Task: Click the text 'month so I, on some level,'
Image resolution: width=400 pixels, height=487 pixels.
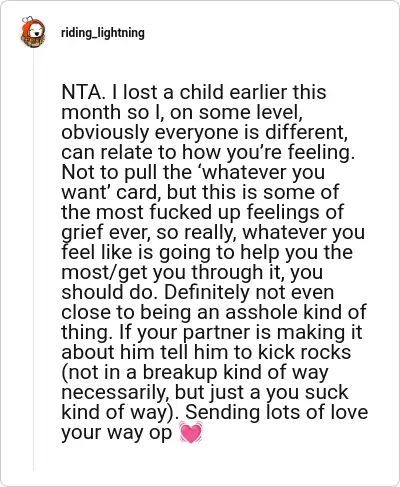Action: coord(182,113)
